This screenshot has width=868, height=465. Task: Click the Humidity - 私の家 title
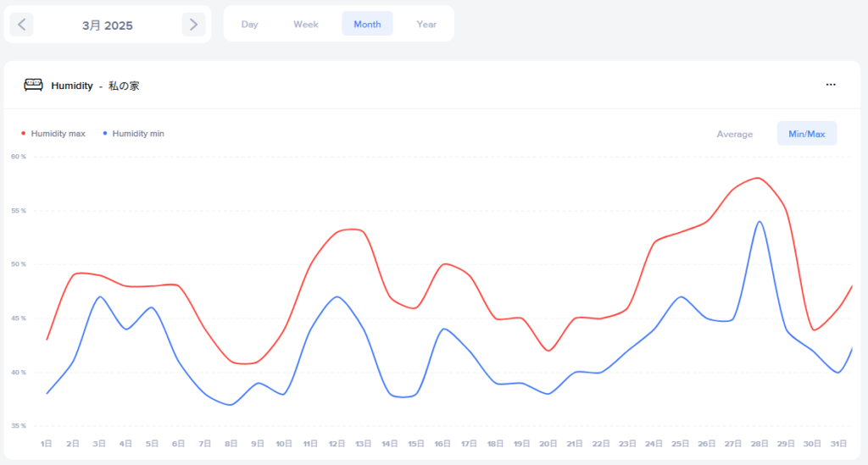click(95, 86)
